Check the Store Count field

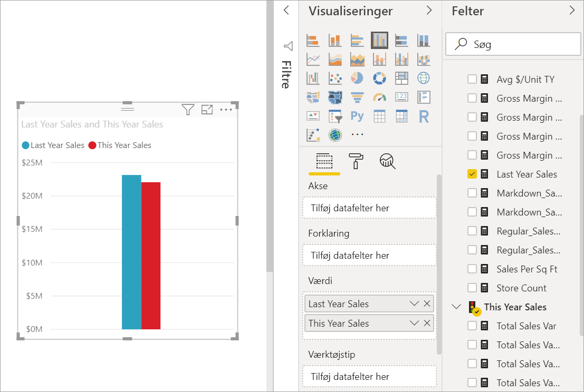click(472, 288)
